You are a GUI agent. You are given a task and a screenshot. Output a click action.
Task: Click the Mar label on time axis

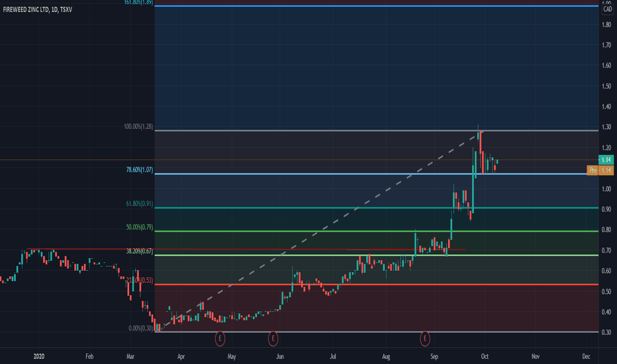pyautogui.click(x=130, y=357)
